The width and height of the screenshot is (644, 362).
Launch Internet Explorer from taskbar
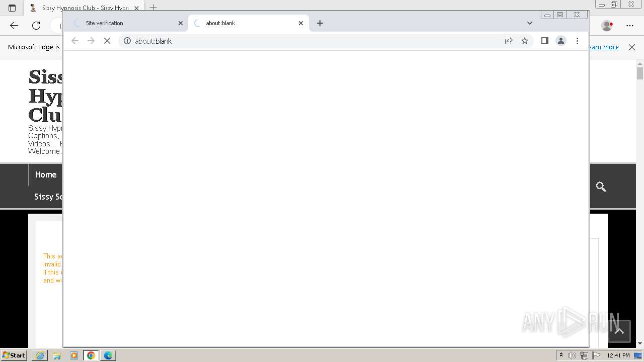pyautogui.click(x=40, y=355)
